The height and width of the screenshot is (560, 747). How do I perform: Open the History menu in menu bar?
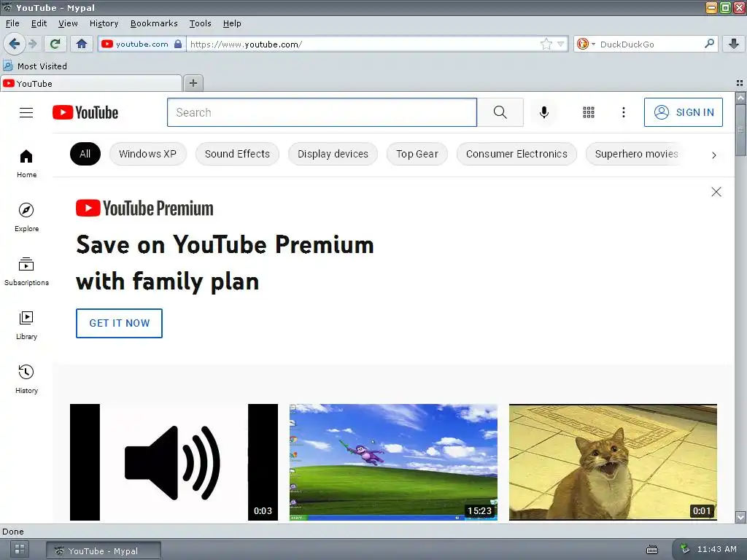pos(104,23)
